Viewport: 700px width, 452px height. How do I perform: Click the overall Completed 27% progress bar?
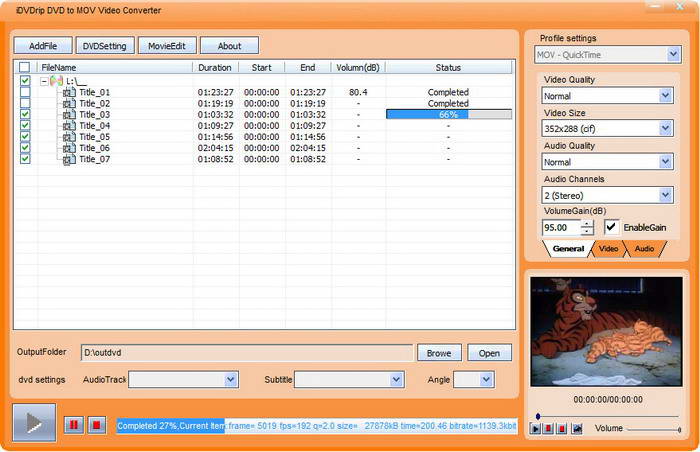(317, 426)
